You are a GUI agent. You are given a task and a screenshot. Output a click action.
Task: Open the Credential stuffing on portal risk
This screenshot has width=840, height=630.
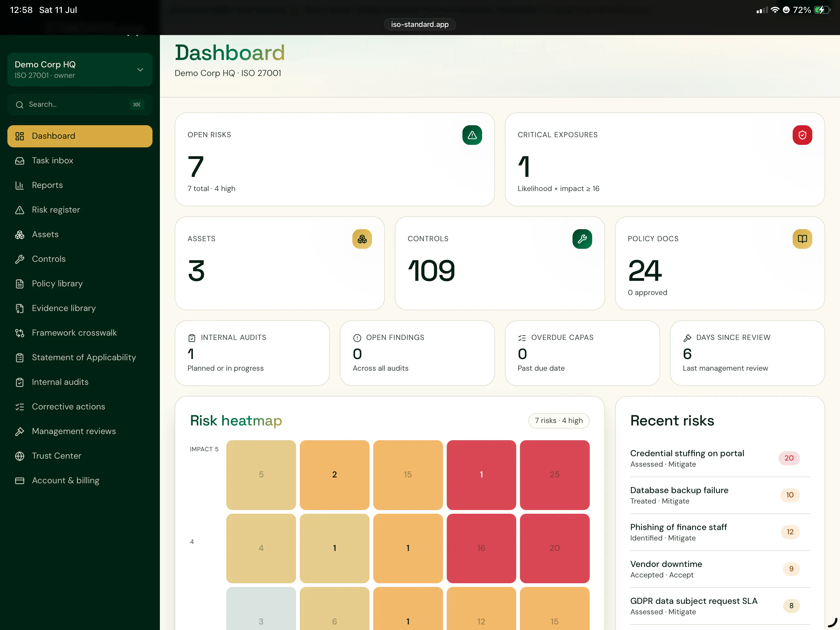coord(719,458)
